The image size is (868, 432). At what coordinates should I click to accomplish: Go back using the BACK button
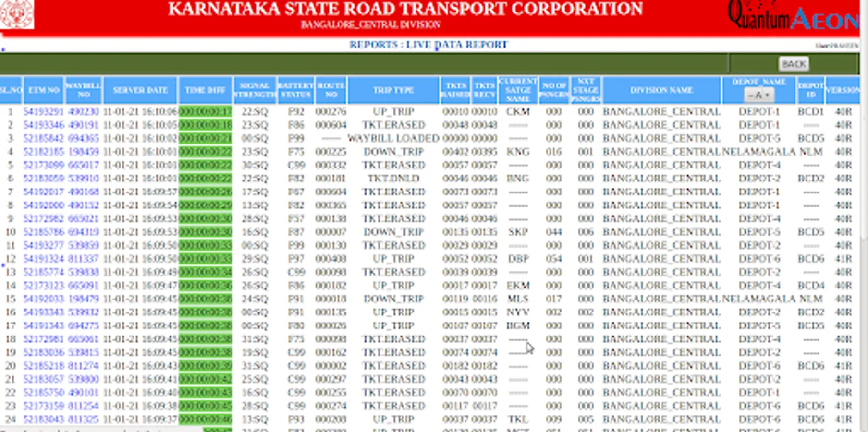click(x=794, y=64)
